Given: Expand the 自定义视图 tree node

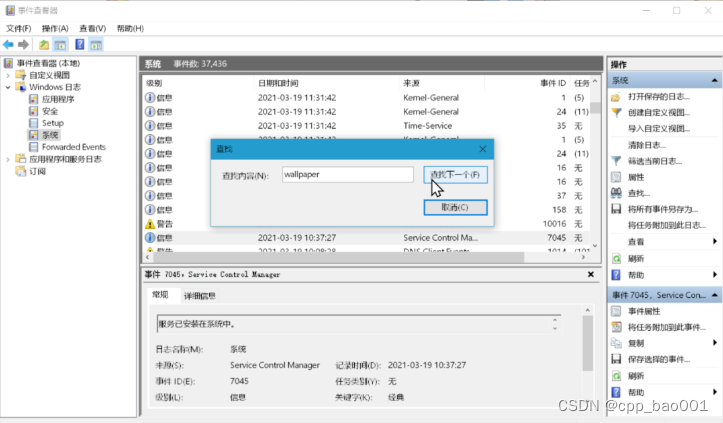Looking at the screenshot, I should [8, 75].
